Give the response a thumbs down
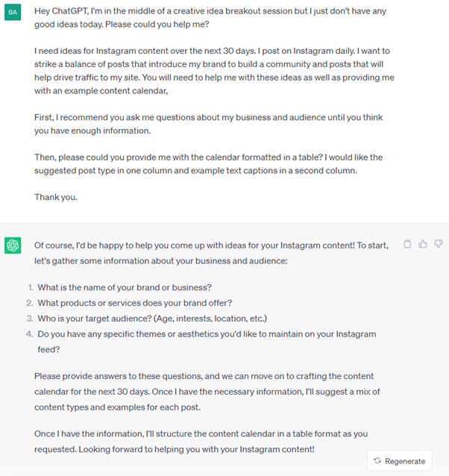 (439, 244)
